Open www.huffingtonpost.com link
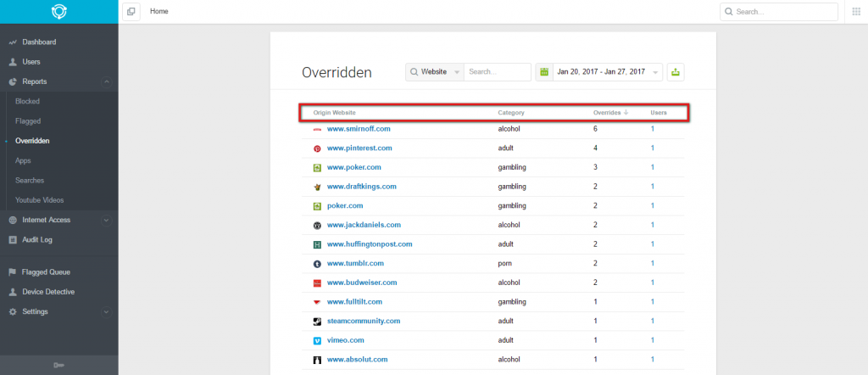This screenshot has width=868, height=375. tap(370, 244)
